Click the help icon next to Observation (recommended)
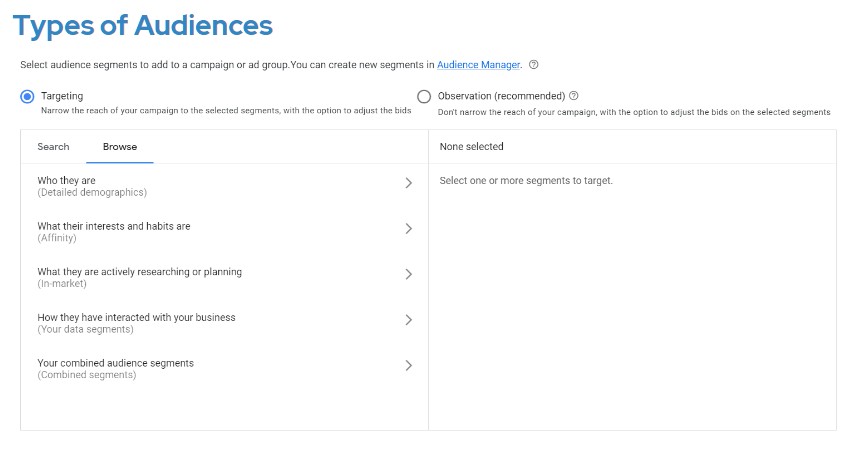 click(x=574, y=96)
